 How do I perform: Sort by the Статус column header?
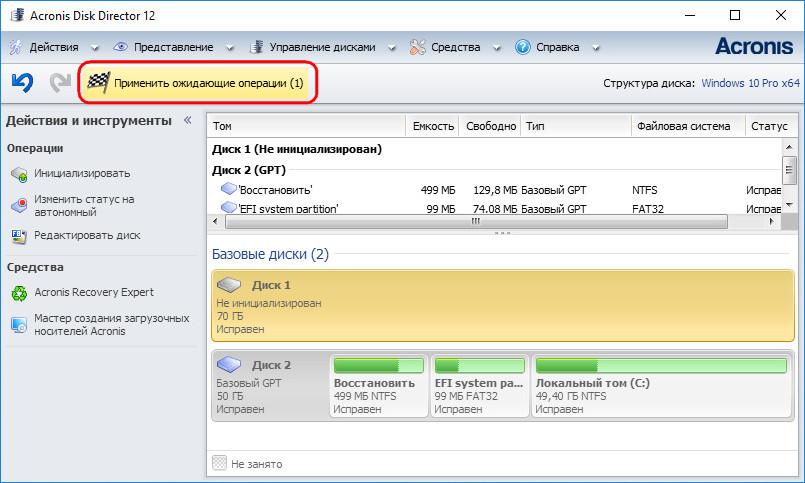771,126
